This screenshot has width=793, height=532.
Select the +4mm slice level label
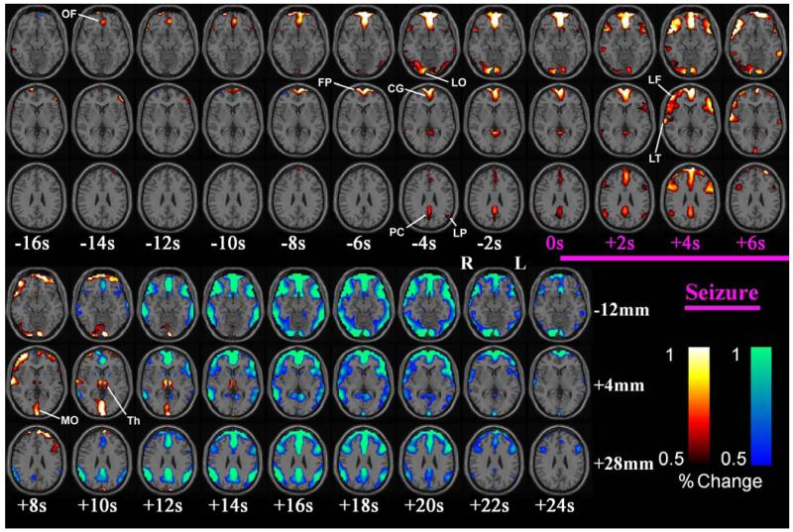(x=619, y=385)
